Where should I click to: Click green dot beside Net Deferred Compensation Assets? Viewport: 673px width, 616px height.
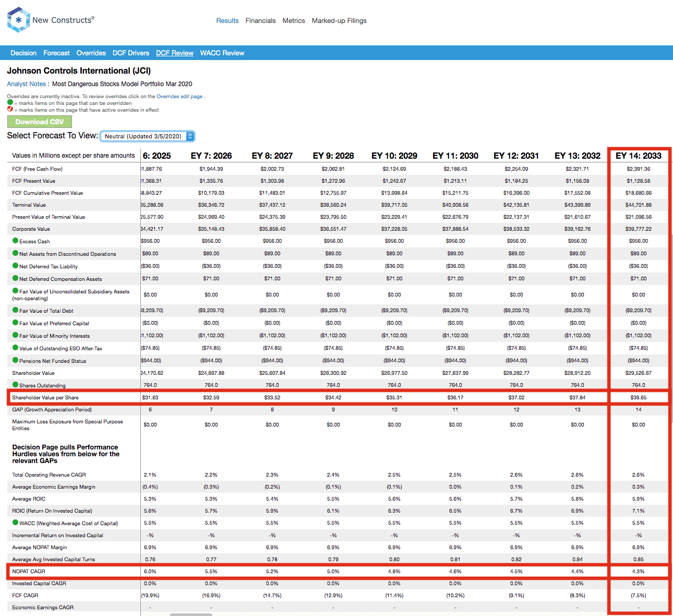15,278
